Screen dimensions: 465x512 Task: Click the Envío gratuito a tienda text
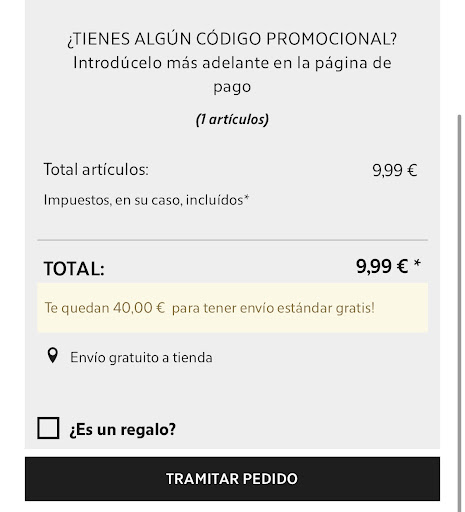point(141,357)
